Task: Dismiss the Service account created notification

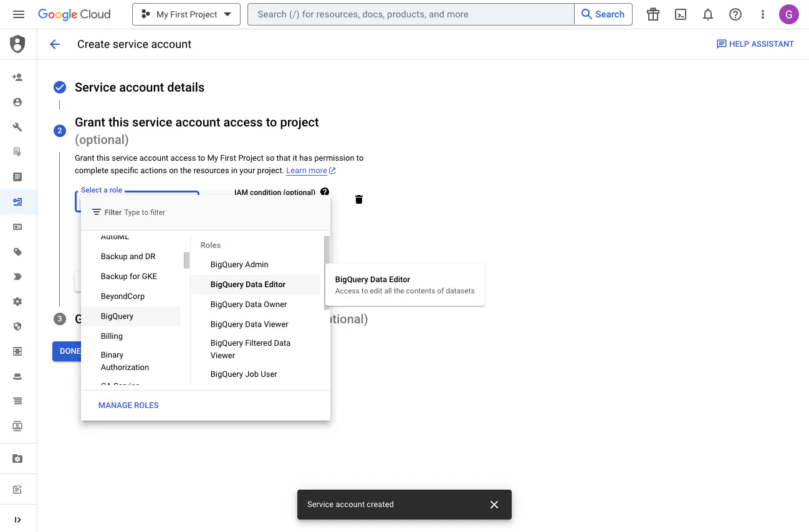Action: 494,505
